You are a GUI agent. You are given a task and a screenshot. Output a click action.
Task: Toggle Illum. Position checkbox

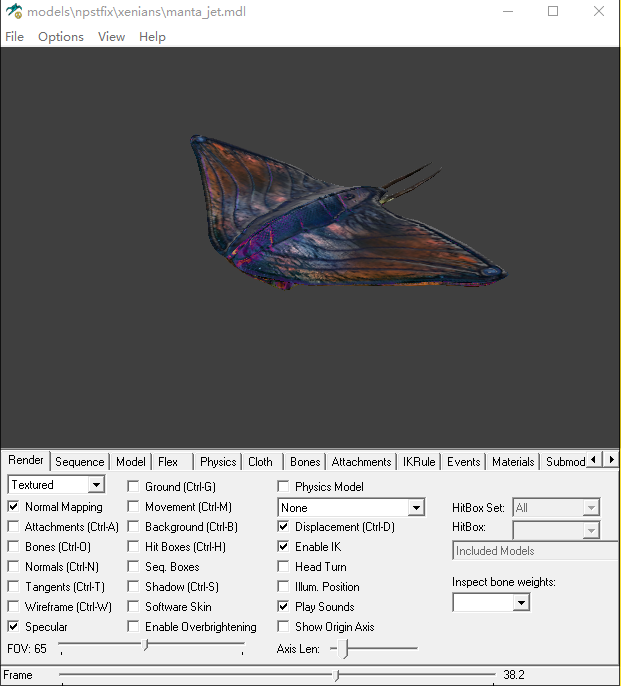pos(283,587)
